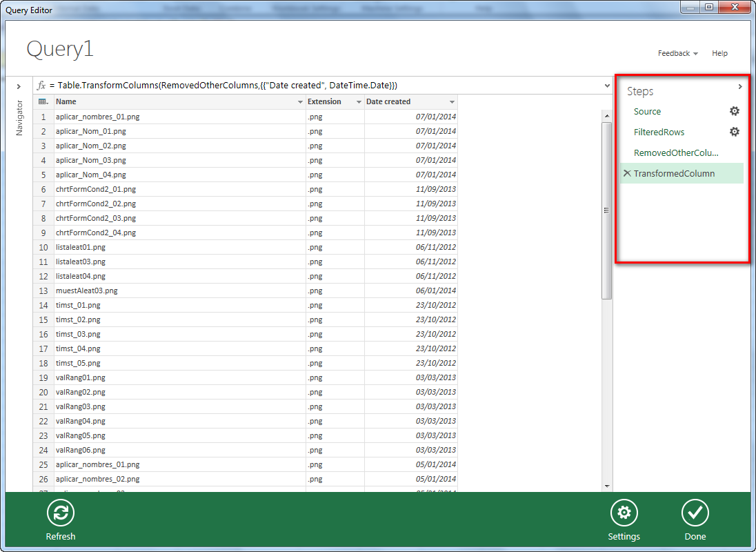Select cell aplicar_Nom_02.png

point(180,146)
